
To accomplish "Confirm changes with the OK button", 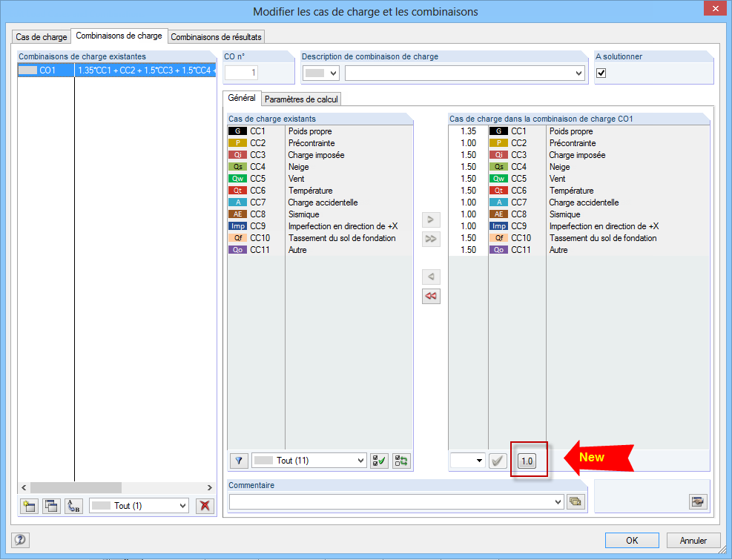I will (631, 540).
